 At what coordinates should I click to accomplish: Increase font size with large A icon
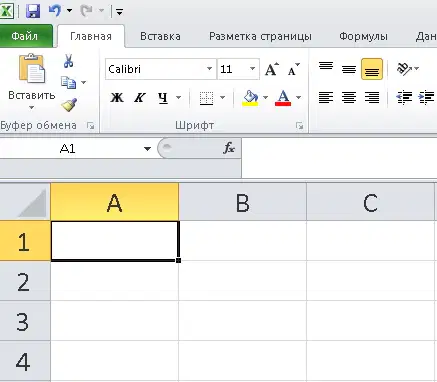[272, 69]
